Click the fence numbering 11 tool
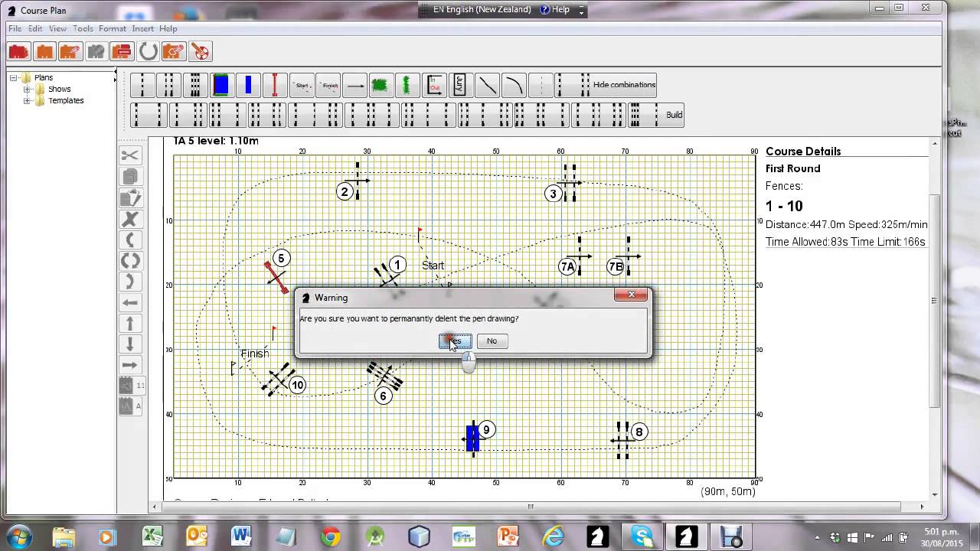 point(130,386)
